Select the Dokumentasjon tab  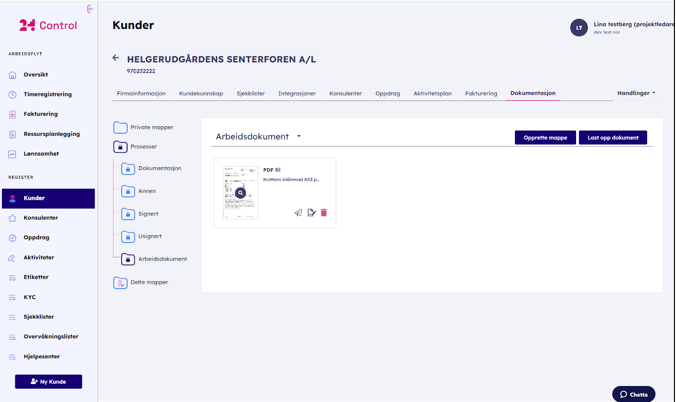click(533, 93)
